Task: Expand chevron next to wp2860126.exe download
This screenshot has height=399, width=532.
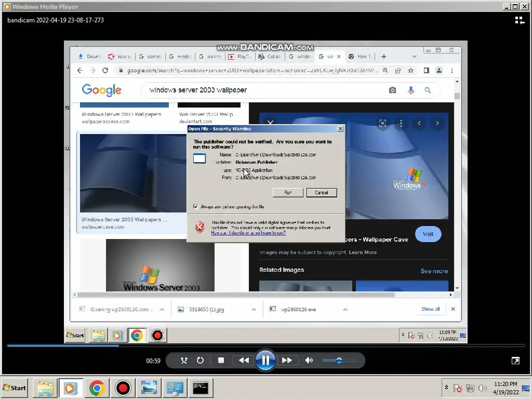Action: point(345,310)
